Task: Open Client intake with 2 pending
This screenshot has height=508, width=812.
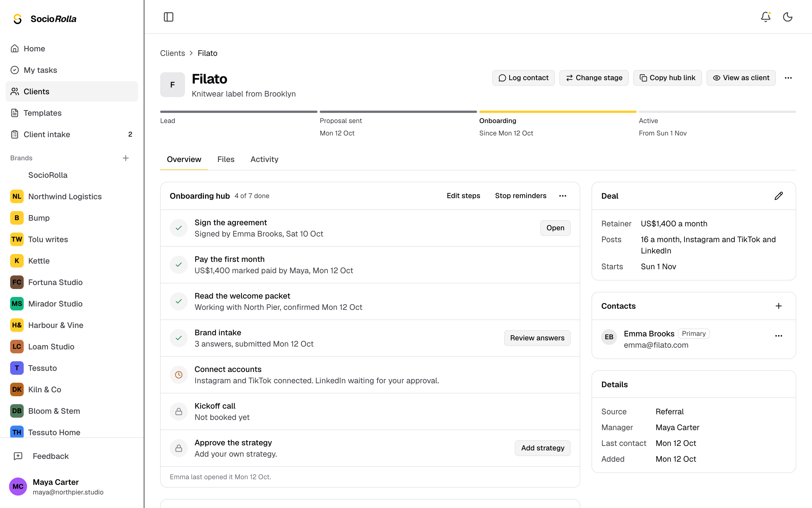Action: 72,134
